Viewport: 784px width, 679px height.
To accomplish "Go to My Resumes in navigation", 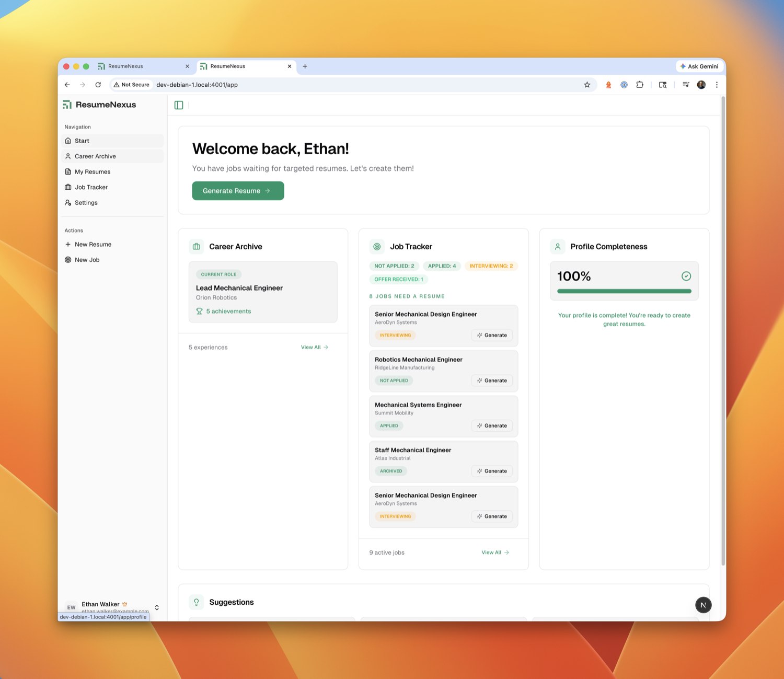I will [93, 171].
